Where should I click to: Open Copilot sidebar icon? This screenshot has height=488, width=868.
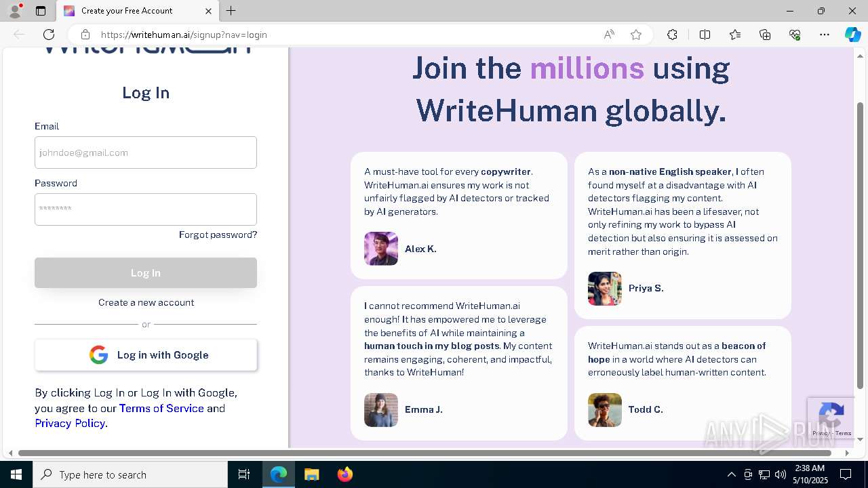click(852, 35)
